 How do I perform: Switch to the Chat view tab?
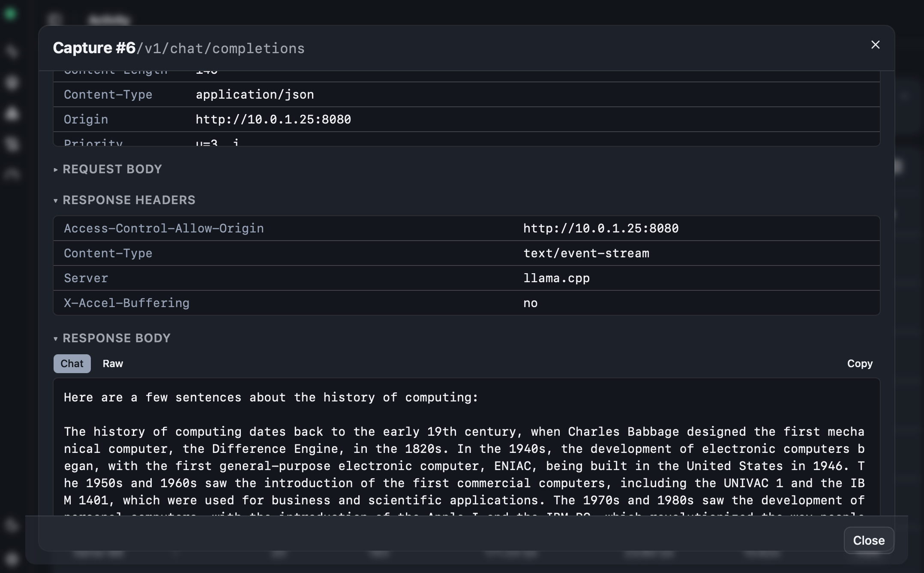72,364
